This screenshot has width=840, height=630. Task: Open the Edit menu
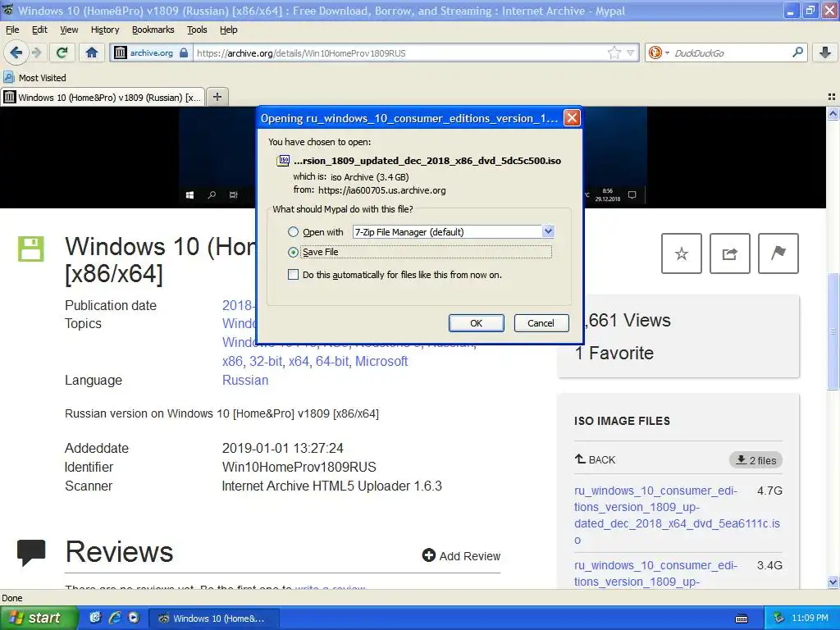(39, 30)
